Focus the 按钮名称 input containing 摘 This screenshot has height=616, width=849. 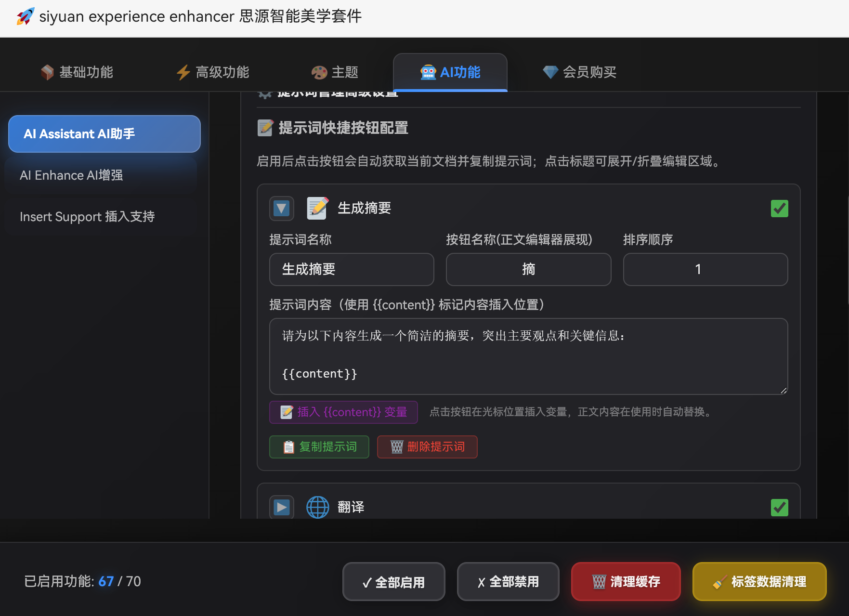528,269
